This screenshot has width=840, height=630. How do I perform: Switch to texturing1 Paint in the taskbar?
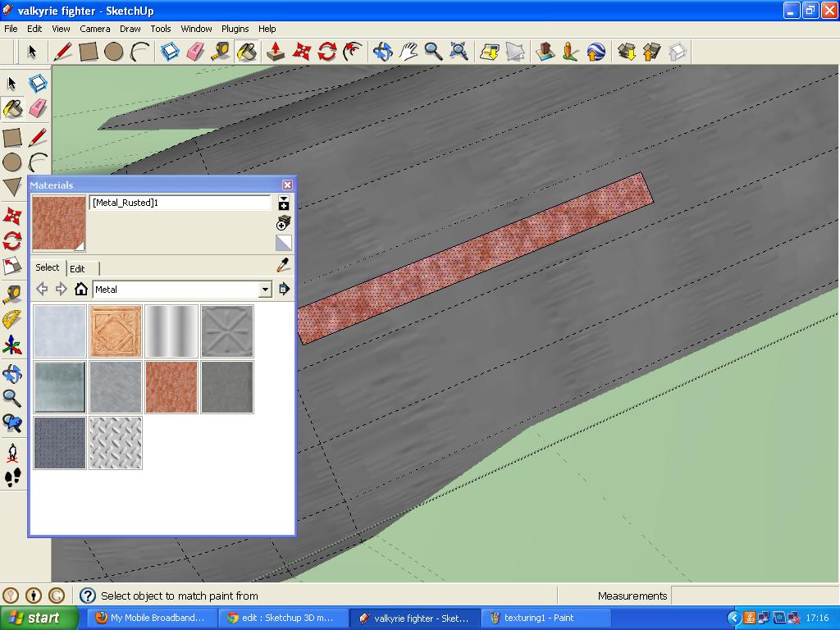click(546, 617)
